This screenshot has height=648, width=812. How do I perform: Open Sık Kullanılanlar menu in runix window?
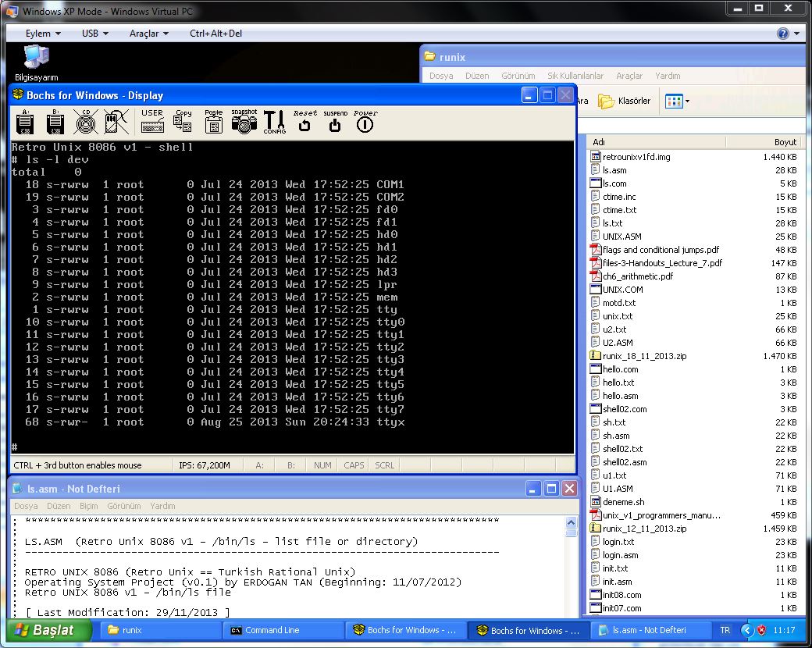tap(575, 76)
